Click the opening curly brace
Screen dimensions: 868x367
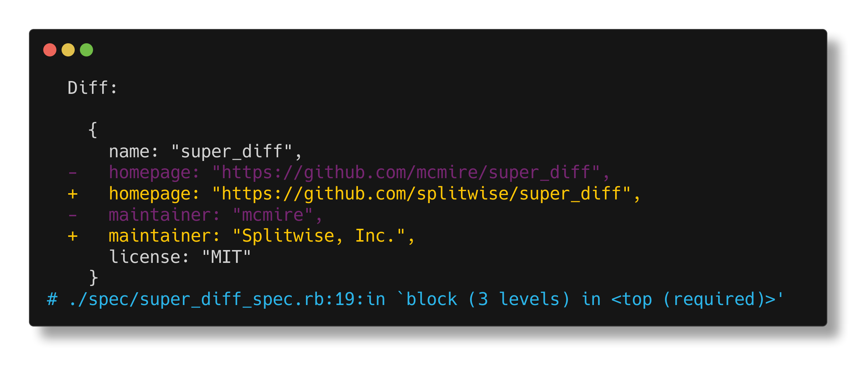(93, 130)
